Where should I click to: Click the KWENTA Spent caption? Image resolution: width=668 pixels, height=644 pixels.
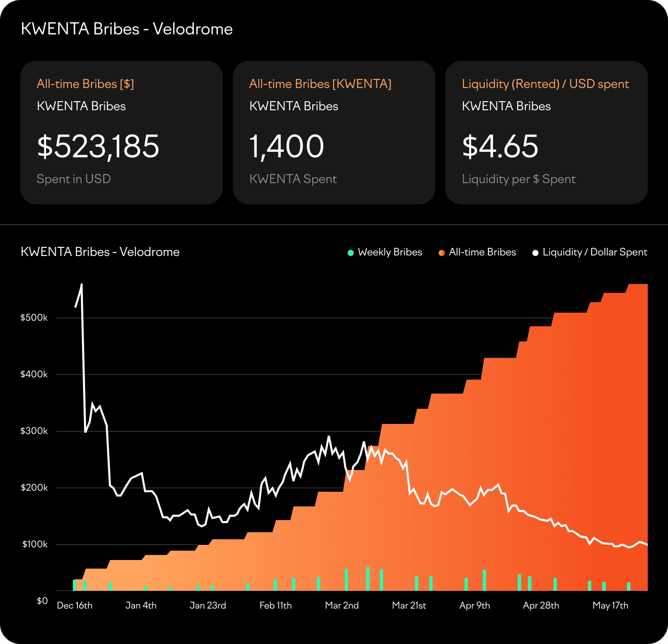click(x=293, y=179)
